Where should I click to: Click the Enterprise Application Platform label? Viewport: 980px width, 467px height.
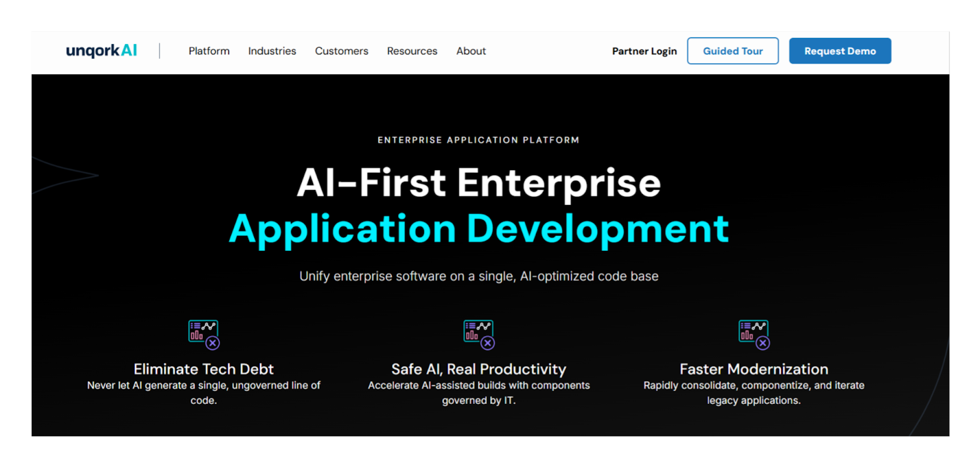coord(478,140)
